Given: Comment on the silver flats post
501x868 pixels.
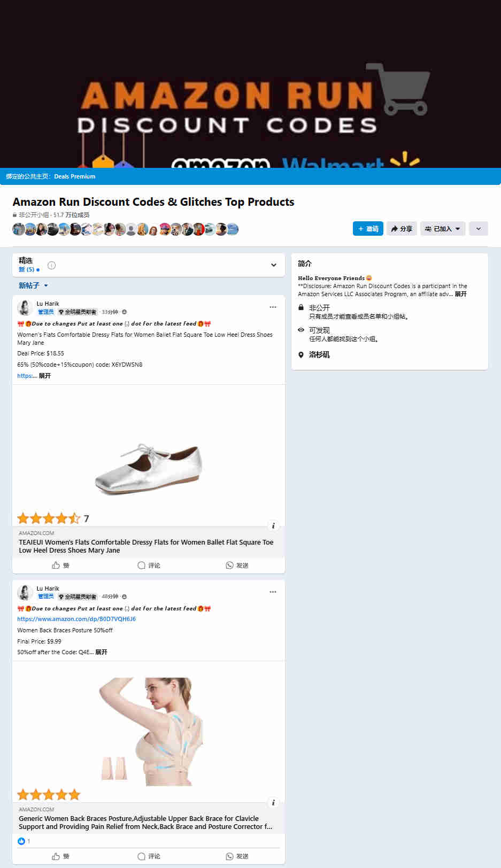Looking at the screenshot, I should point(149,565).
